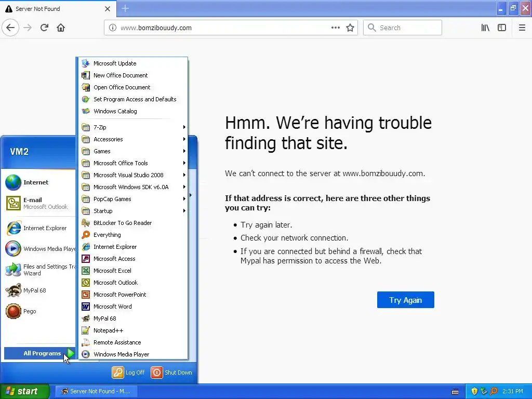Viewport: 532px width, 399px height.
Task: Expand the Accessories submenu
Action: (x=133, y=139)
